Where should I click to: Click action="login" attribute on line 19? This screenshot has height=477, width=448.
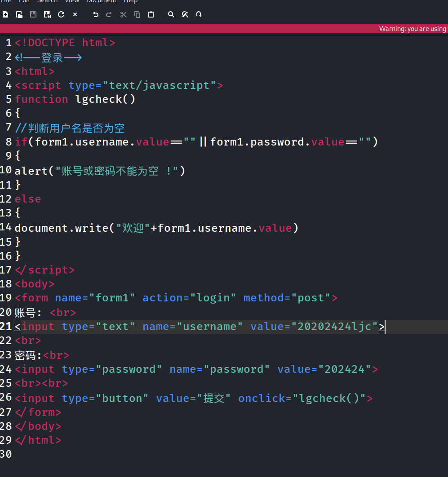pos(189,298)
